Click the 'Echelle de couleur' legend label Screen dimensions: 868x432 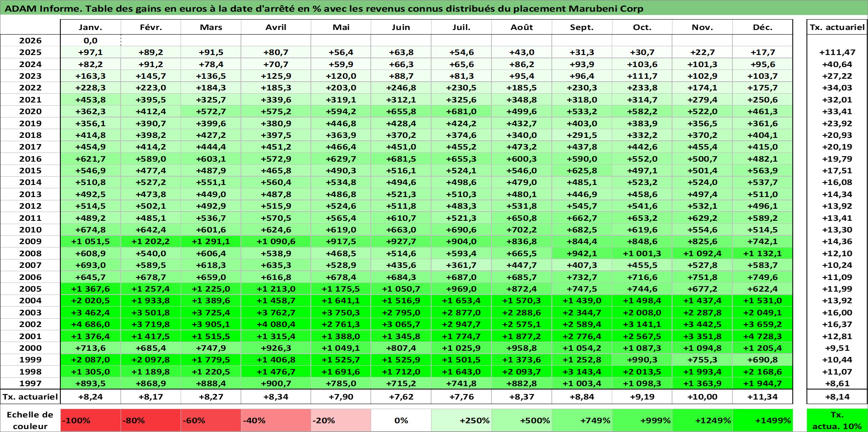click(x=30, y=420)
